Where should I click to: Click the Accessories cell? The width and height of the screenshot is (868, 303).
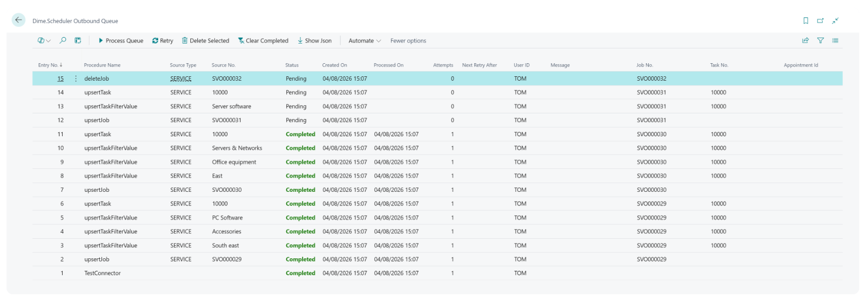coord(226,232)
